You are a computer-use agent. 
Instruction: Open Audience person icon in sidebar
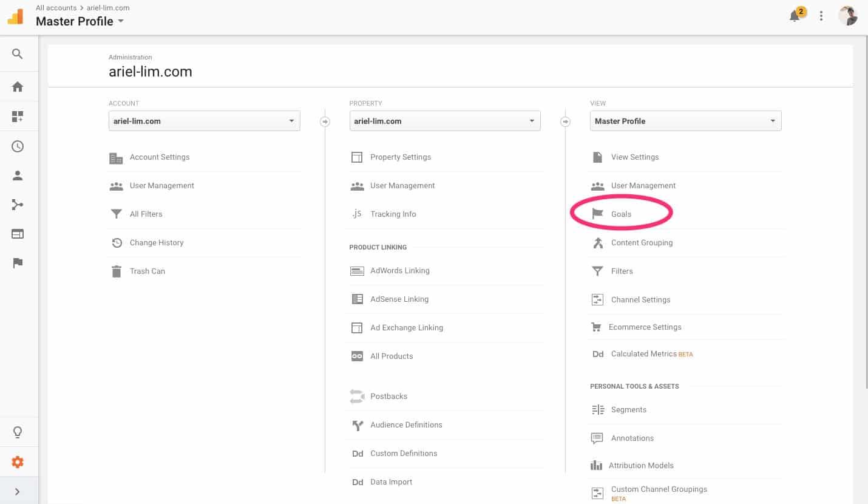click(x=18, y=175)
